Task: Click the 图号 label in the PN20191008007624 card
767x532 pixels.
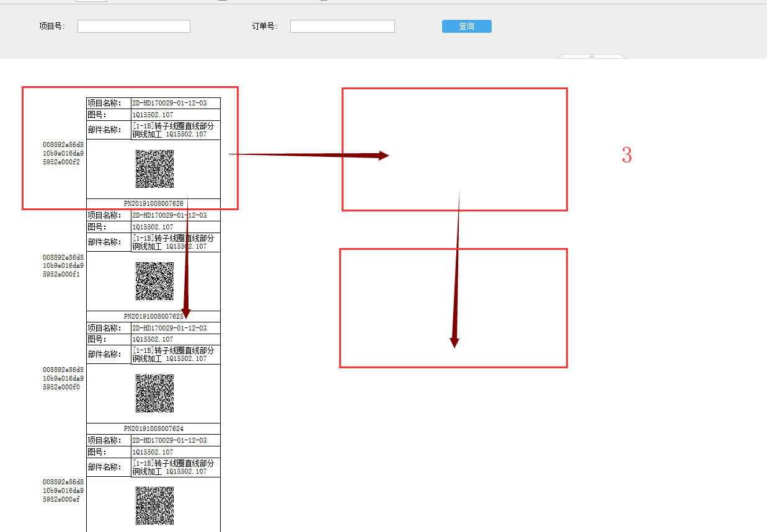Action: click(97, 339)
